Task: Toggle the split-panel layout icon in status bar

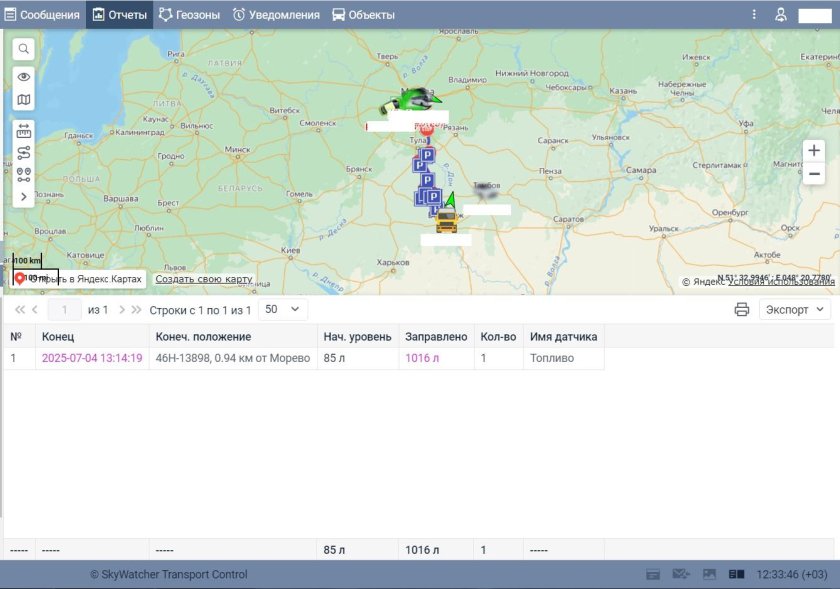Action: pos(737,575)
